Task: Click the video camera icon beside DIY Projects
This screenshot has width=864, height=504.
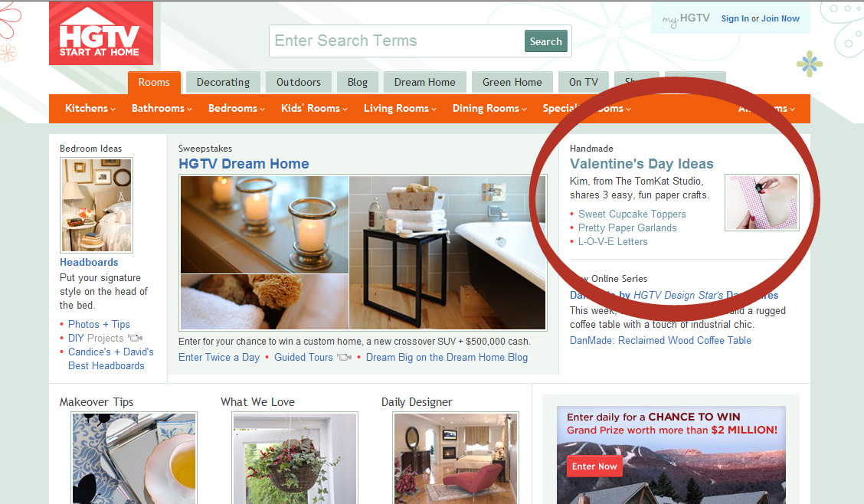Action: point(136,338)
